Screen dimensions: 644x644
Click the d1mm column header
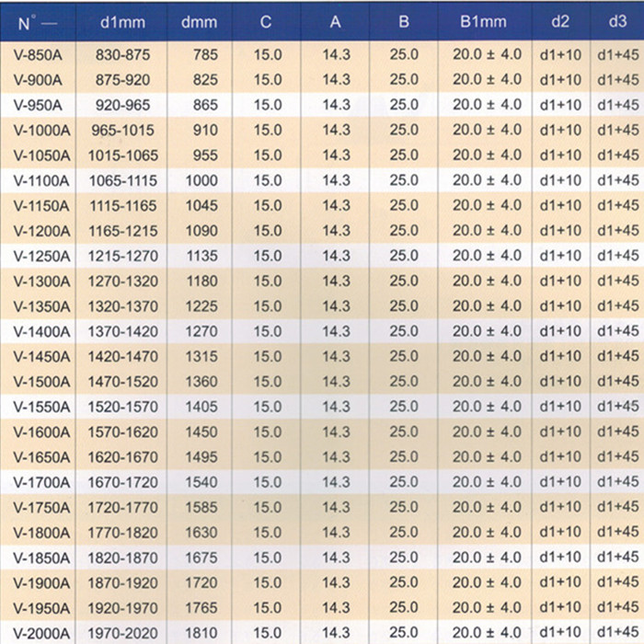pos(122,22)
